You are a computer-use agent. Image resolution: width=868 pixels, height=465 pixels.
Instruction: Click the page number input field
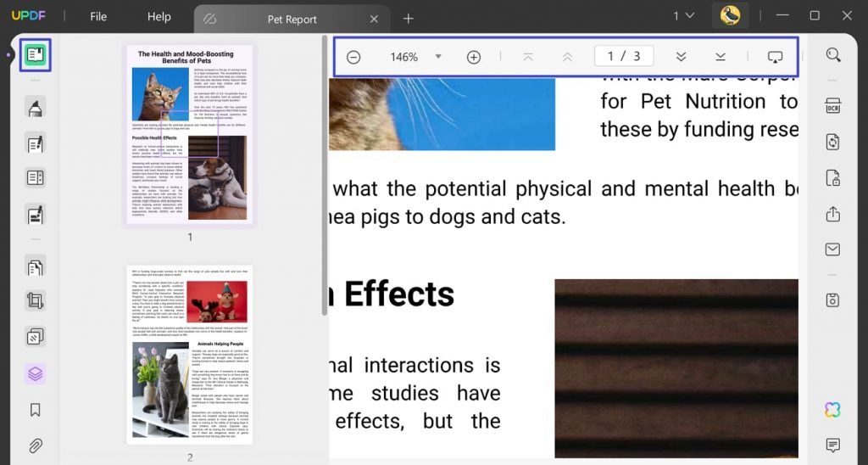624,56
